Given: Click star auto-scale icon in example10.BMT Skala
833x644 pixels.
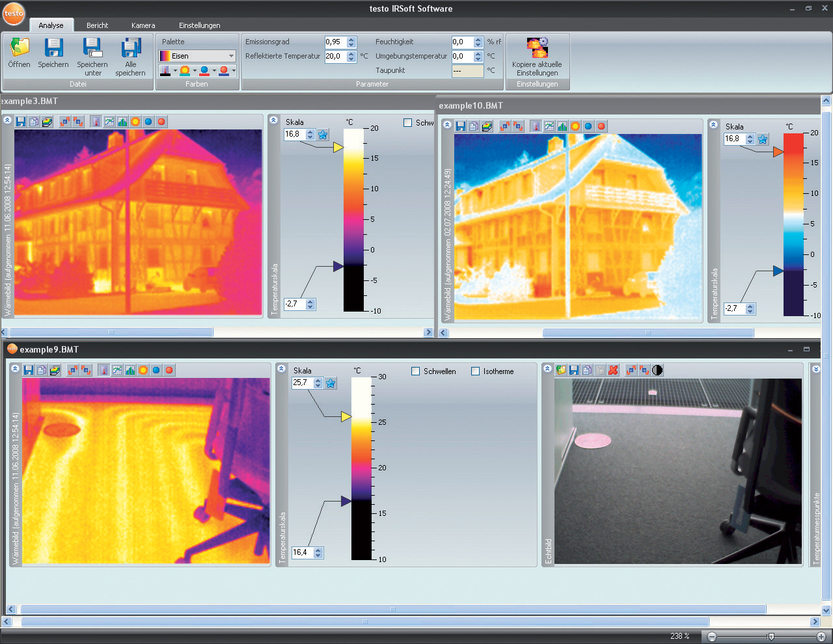Looking at the screenshot, I should (x=763, y=139).
